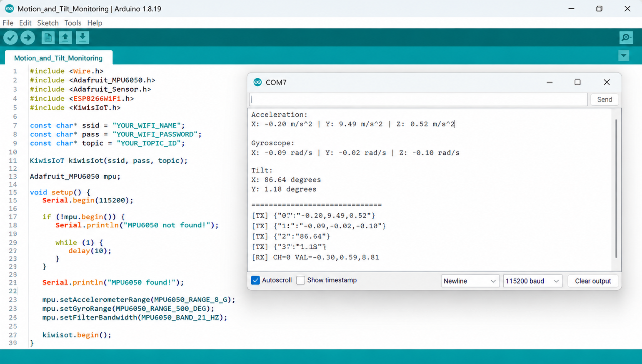Select the Motion_and_Tilt_Monitoring tab
Viewport: 642px width, 364px height.
[x=58, y=58]
